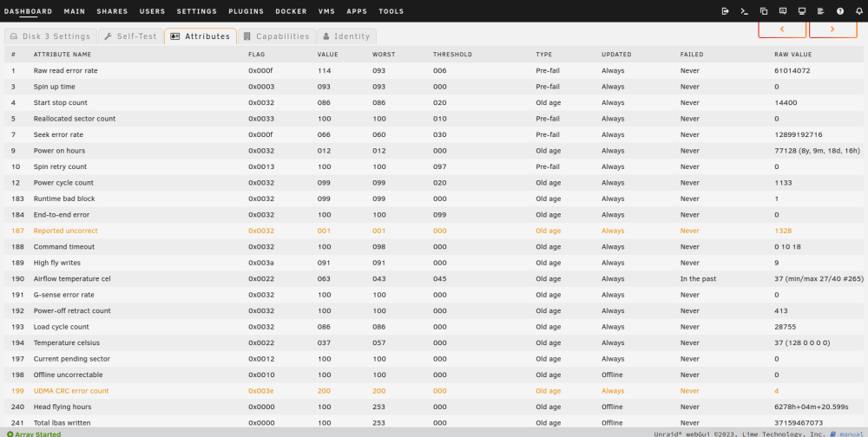
Task: Navigate to the Shares menu
Action: 112,11
